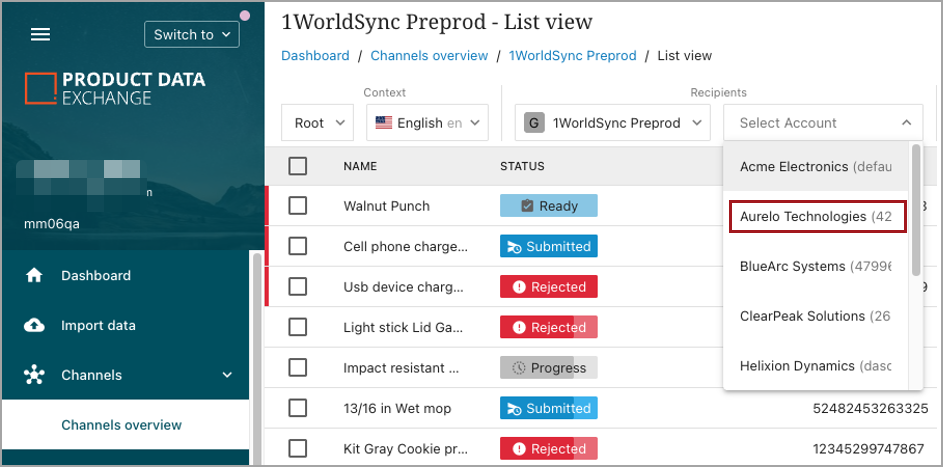Collapse the Select Account dropdown
The height and width of the screenshot is (467, 943).
pyautogui.click(x=906, y=123)
